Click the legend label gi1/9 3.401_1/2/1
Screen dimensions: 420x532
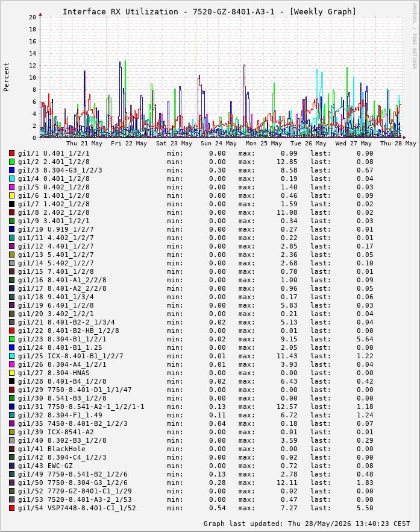[54, 221]
